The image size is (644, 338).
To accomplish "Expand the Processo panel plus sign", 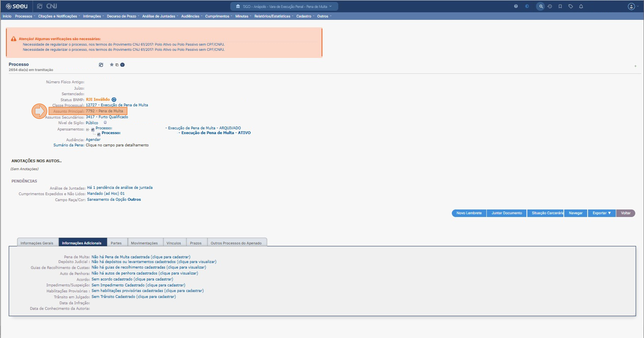I will 635,66.
